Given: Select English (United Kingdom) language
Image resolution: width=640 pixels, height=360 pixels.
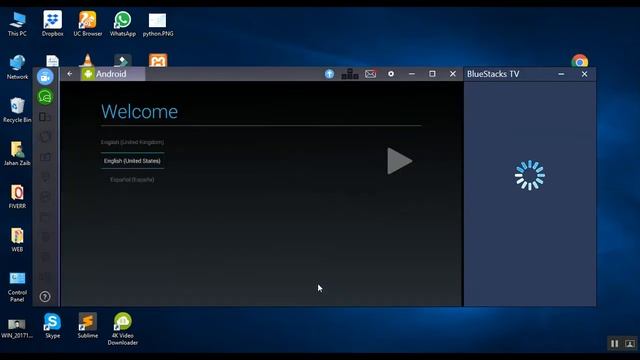Looking at the screenshot, I should 132,142.
